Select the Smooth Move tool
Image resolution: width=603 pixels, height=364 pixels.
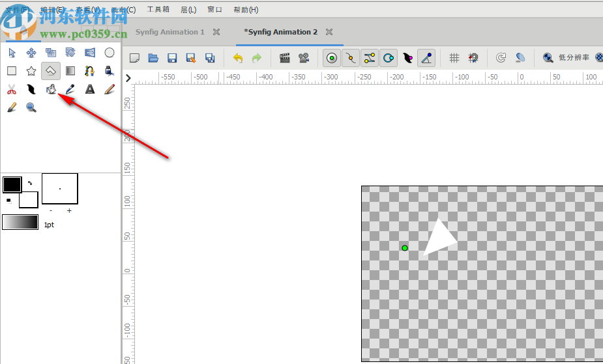pyautogui.click(x=31, y=53)
